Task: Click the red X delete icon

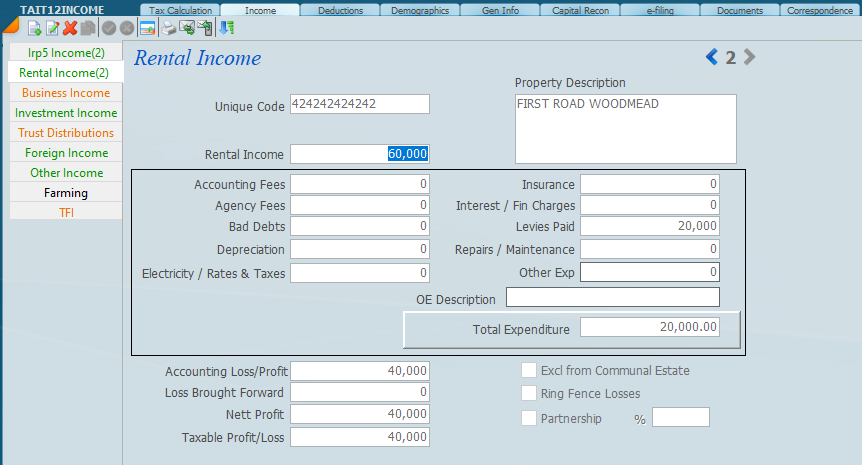Action: click(70, 28)
